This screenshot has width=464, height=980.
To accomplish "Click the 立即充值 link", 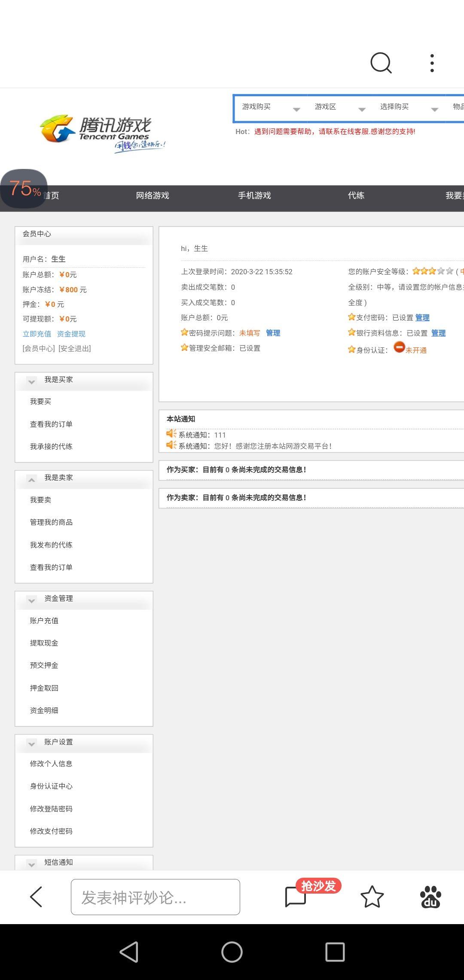I will (37, 334).
